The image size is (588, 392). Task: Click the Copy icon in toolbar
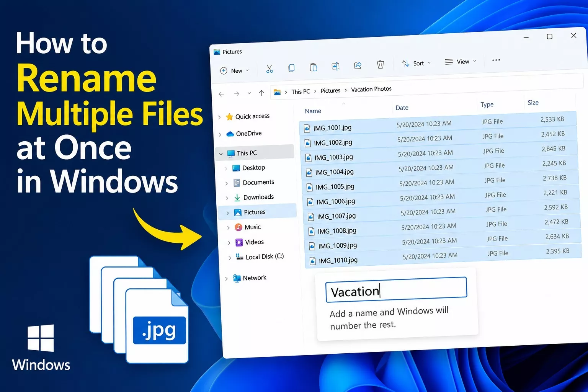pyautogui.click(x=291, y=68)
